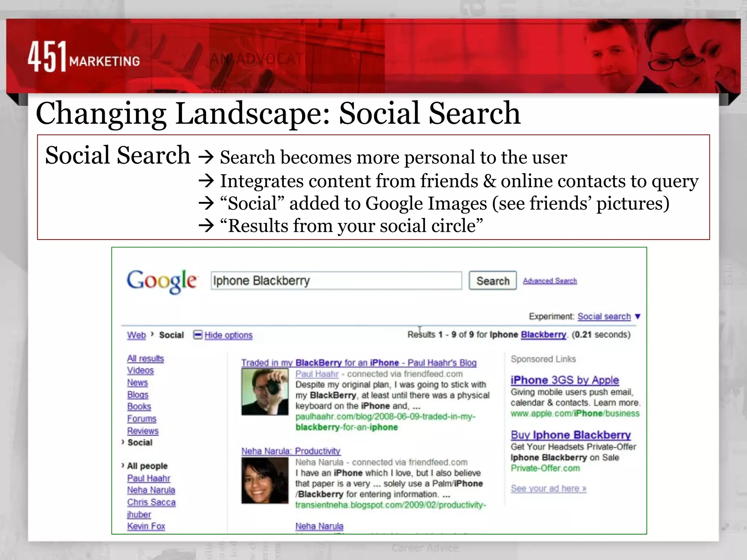Select the News filter
747x560 pixels.
tap(138, 382)
